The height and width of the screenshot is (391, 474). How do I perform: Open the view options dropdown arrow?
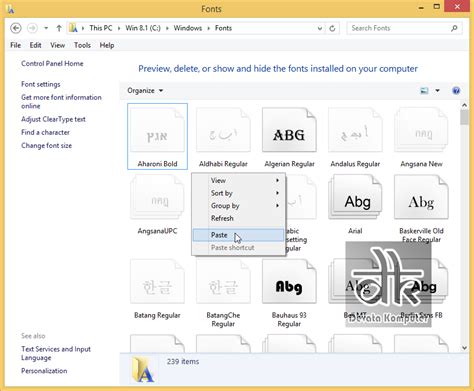click(437, 91)
